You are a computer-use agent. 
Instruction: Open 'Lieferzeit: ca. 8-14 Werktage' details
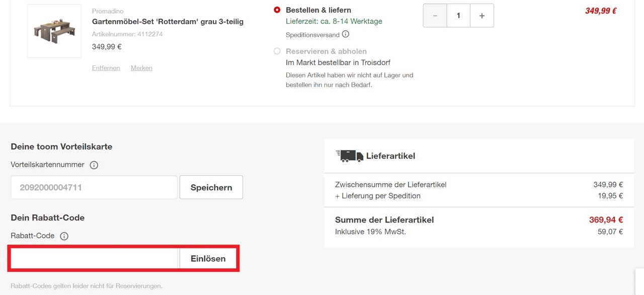[x=335, y=22]
